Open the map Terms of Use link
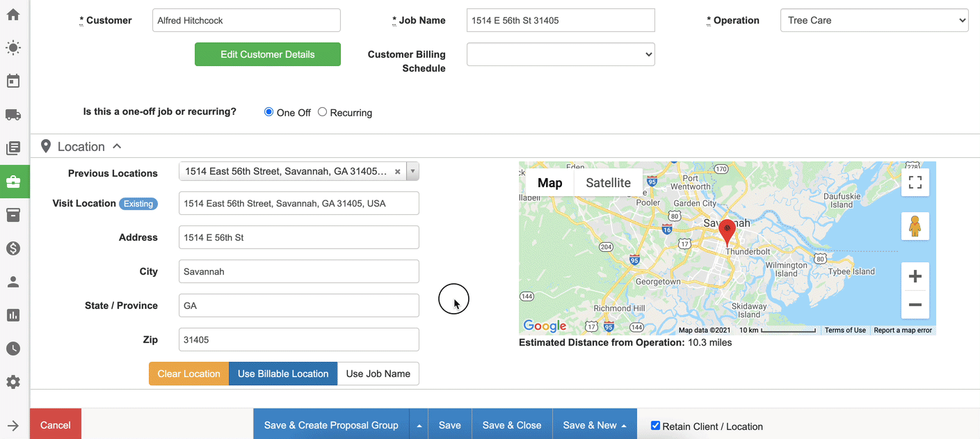The width and height of the screenshot is (980, 439). coord(845,330)
